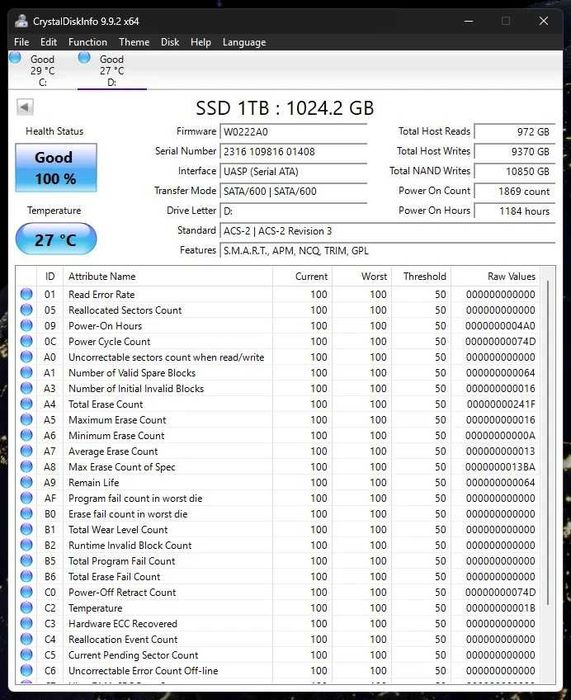Click the Total Host Writes value 9370 GB
This screenshot has width=571, height=700.
click(x=515, y=151)
